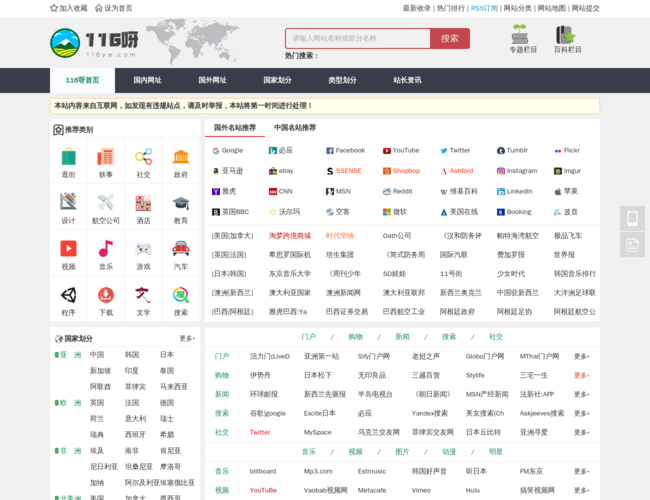Viewport: 650px width, 500px height.
Task: Open the Instagram site link
Action: pyautogui.click(x=517, y=171)
